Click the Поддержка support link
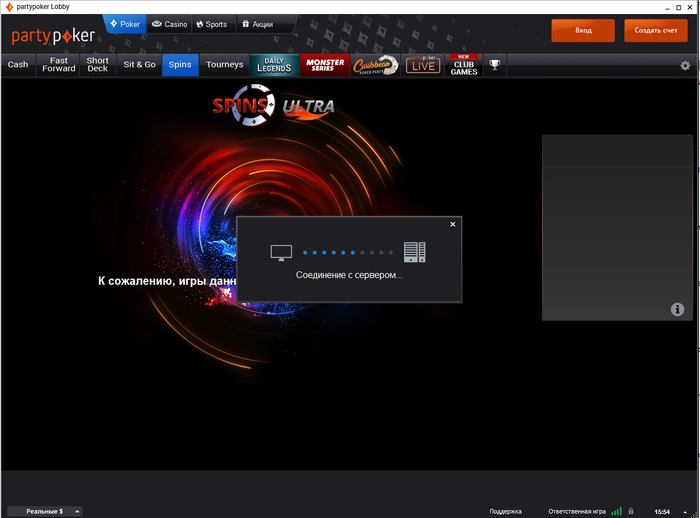Image resolution: width=700 pixels, height=518 pixels. tap(505, 511)
